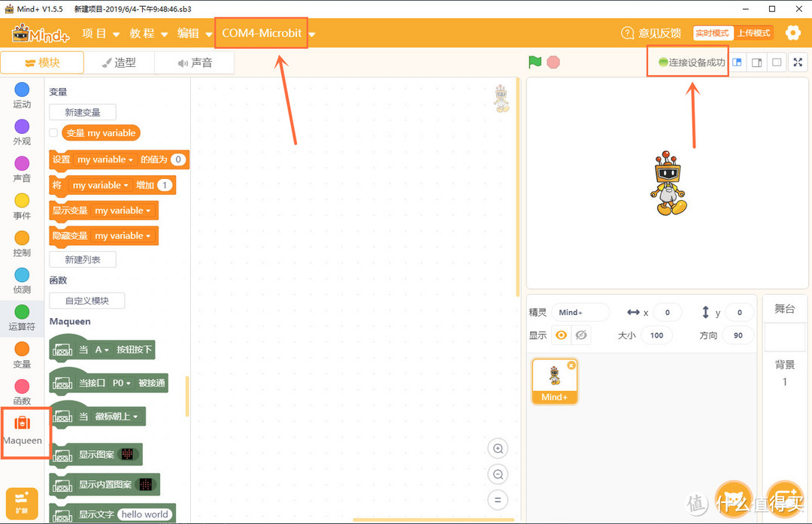Switch to 上传模式 upload mode

click(x=753, y=33)
